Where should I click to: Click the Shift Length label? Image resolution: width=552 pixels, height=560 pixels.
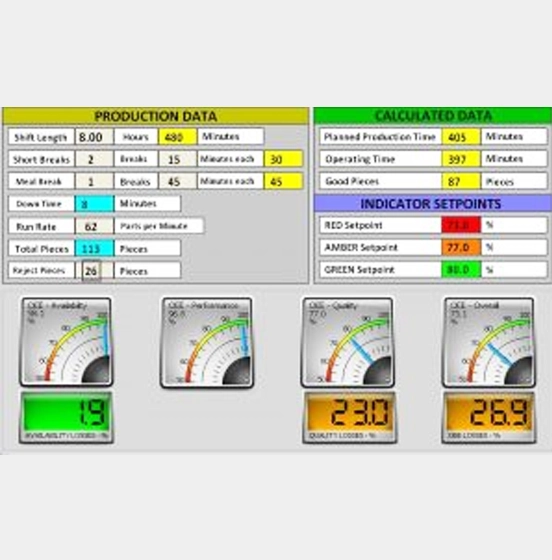tap(41, 137)
